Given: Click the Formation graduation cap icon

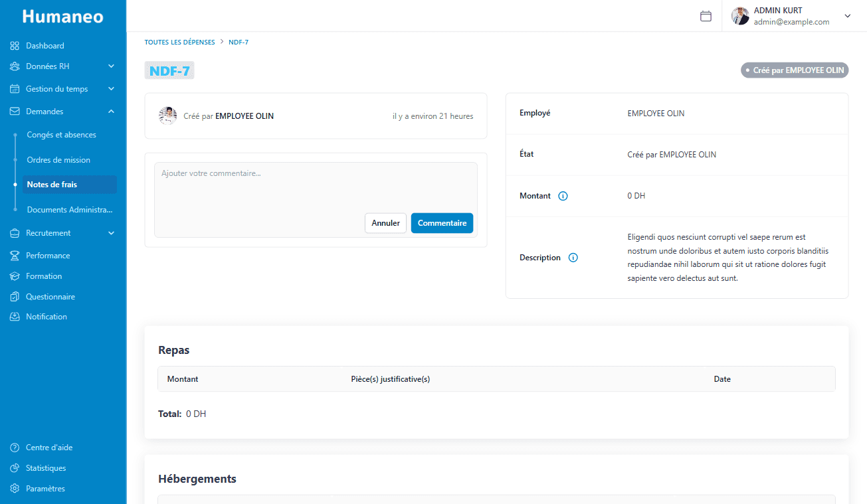Looking at the screenshot, I should click(x=15, y=276).
